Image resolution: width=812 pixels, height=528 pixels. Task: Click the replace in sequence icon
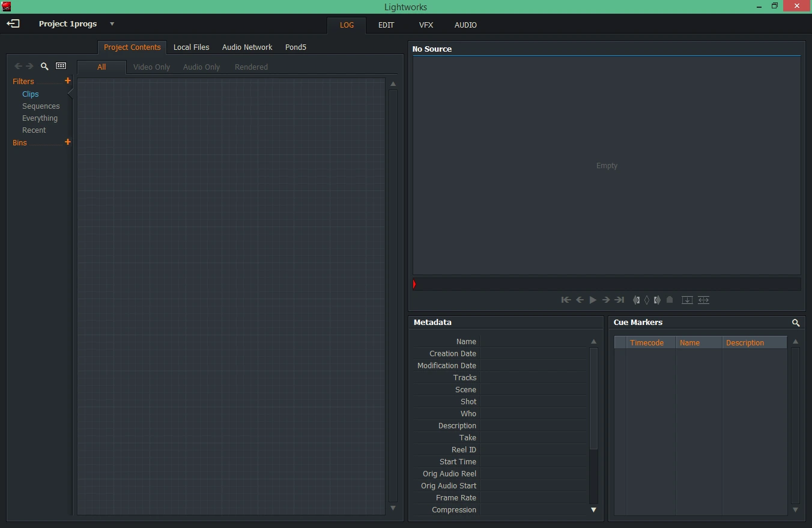[x=704, y=300]
